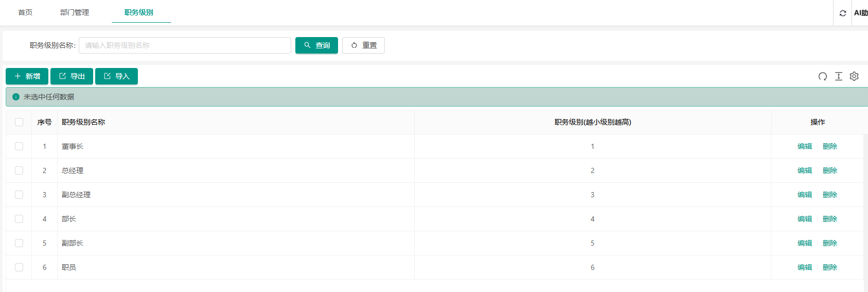Image resolution: width=868 pixels, height=292 pixels.
Task: Select the 职务级别 tab
Action: 139,12
